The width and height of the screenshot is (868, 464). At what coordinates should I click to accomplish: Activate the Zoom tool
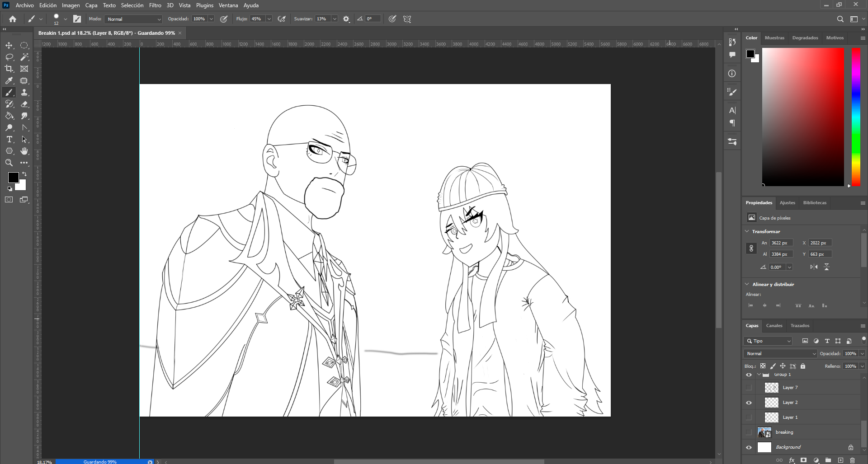(x=9, y=163)
